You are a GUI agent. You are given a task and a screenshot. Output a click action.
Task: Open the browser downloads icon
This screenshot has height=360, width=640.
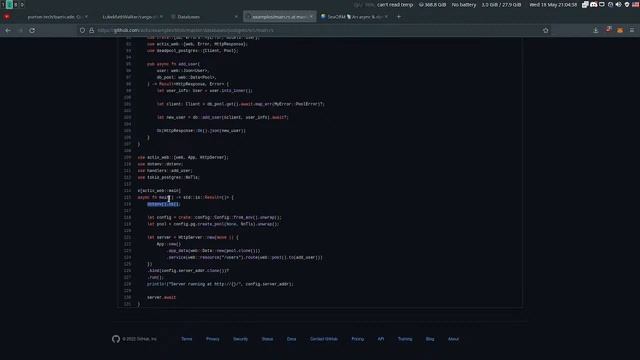tap(596, 30)
